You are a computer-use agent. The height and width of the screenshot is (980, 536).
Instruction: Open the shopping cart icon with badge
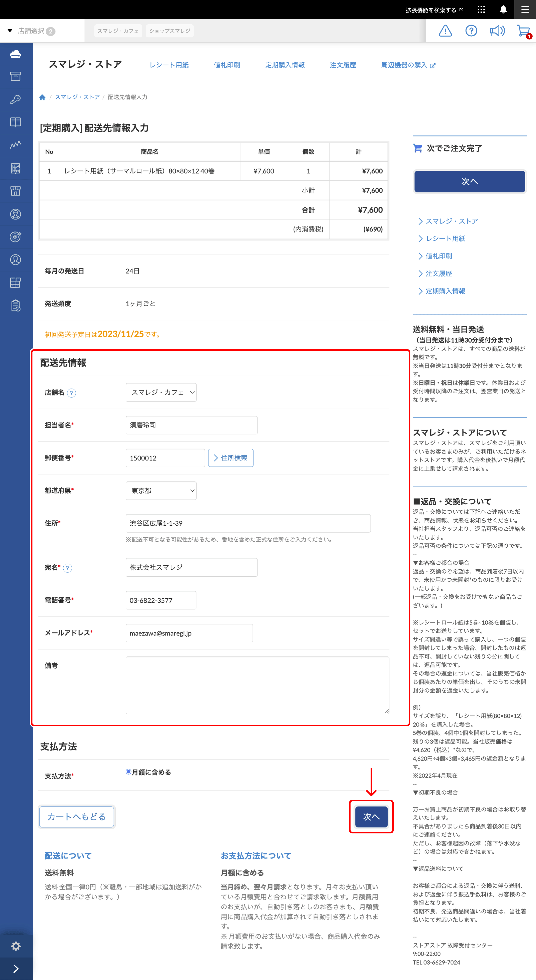pyautogui.click(x=524, y=31)
